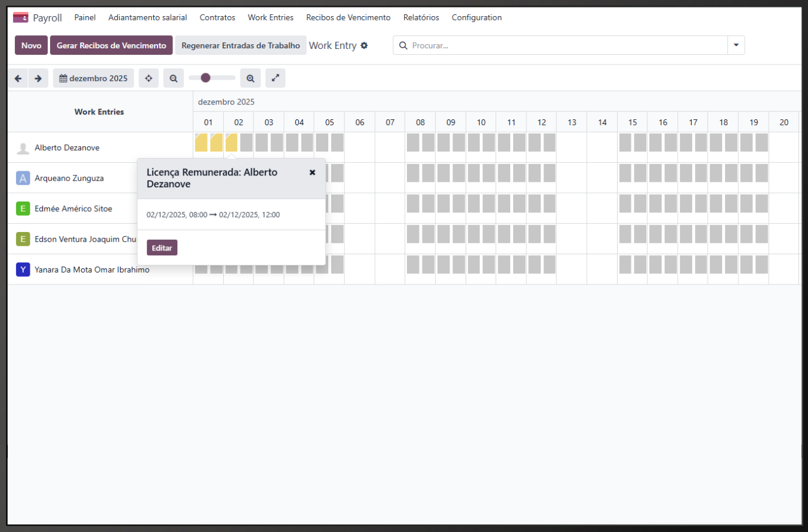Screen dimensions: 808x532
Task: Expand Gantt rows with the arrows icon
Action: 275,78
